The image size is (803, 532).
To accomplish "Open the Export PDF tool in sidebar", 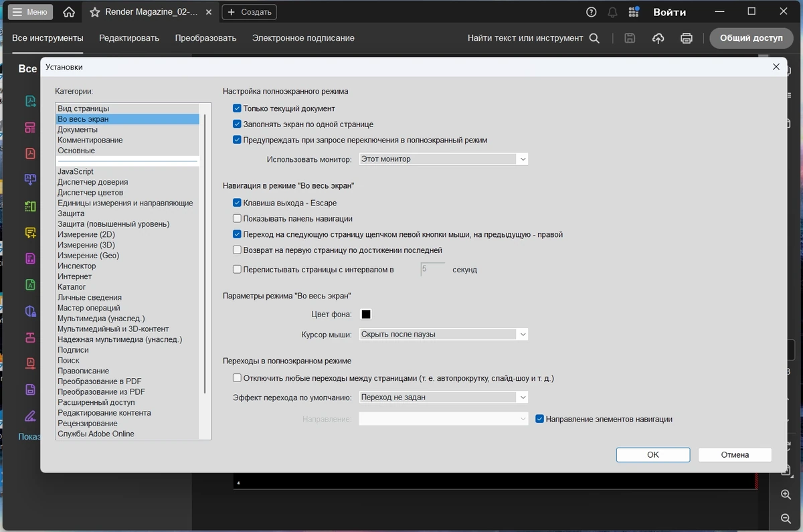I will (x=30, y=101).
